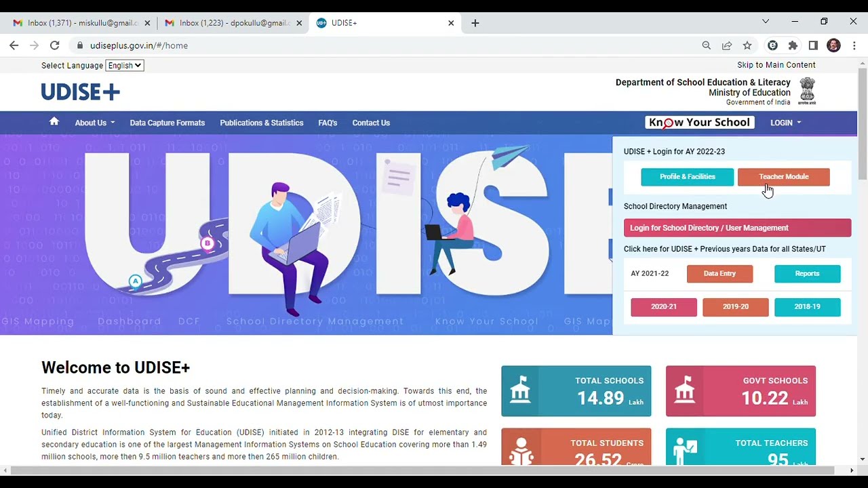Open the extensions puzzle icon
868x488 pixels.
click(x=793, y=45)
